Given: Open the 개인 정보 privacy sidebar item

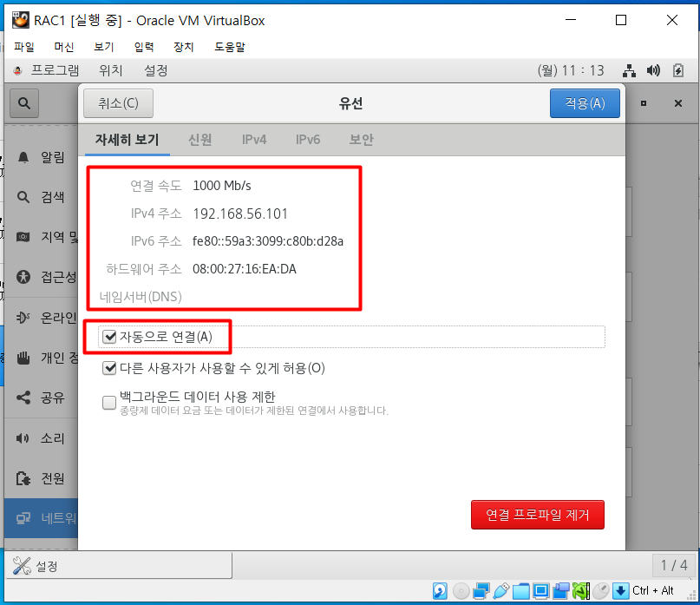Looking at the screenshot, I should [x=41, y=358].
